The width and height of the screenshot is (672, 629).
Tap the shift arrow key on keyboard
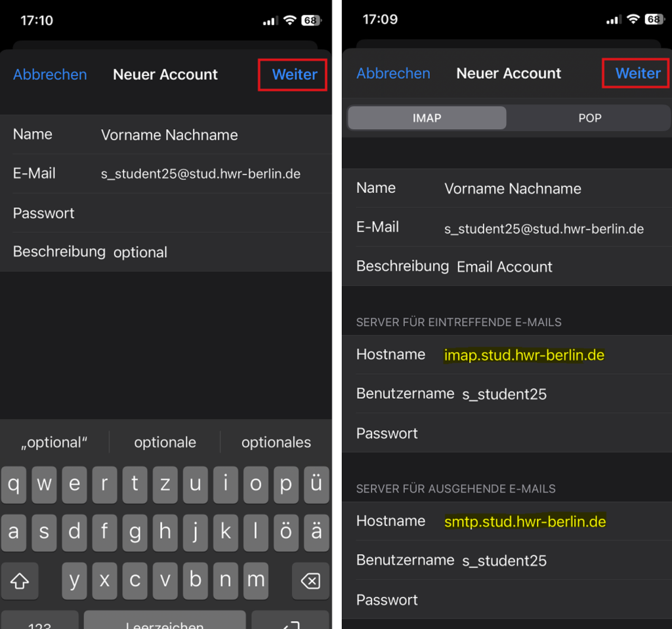(20, 580)
